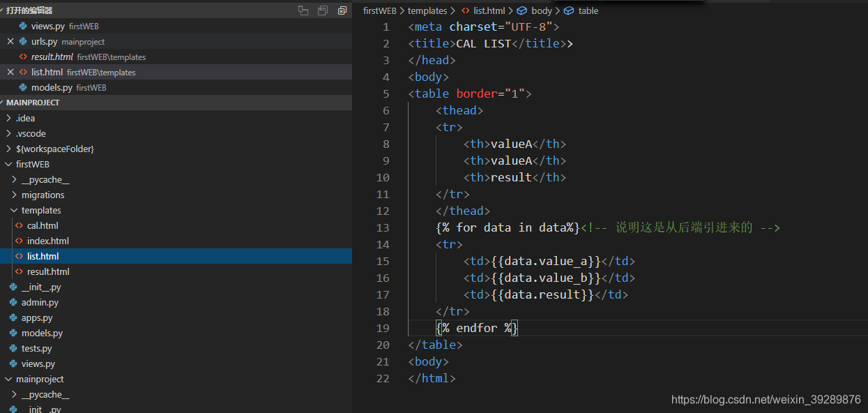Click the </html> closing tag on line 22
Viewport: 868px width, 413px height.
432,378
